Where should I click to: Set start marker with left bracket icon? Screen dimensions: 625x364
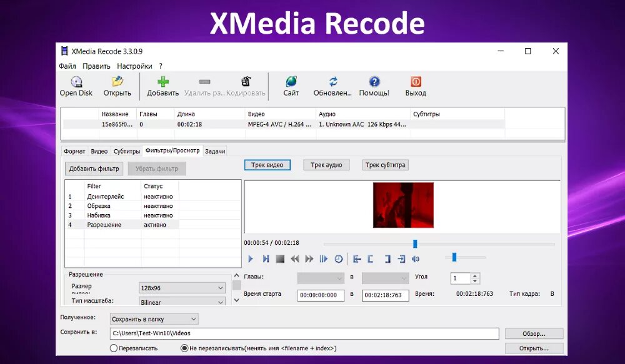click(371, 259)
